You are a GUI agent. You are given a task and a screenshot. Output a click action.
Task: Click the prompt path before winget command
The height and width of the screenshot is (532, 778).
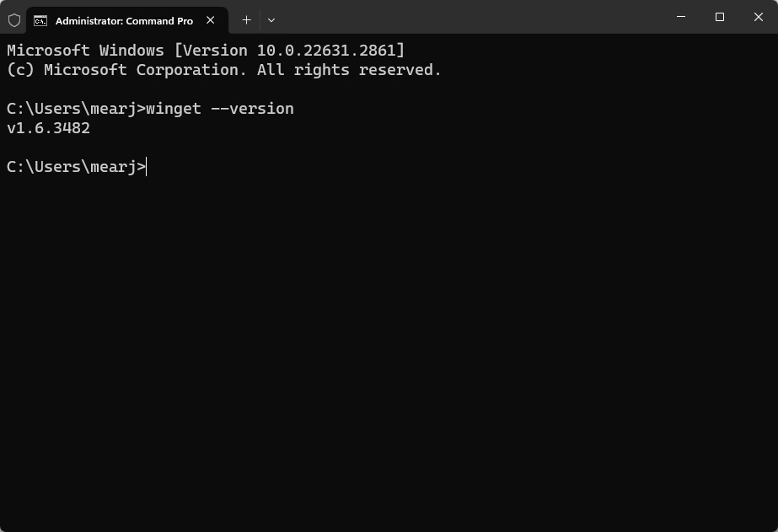(x=75, y=109)
